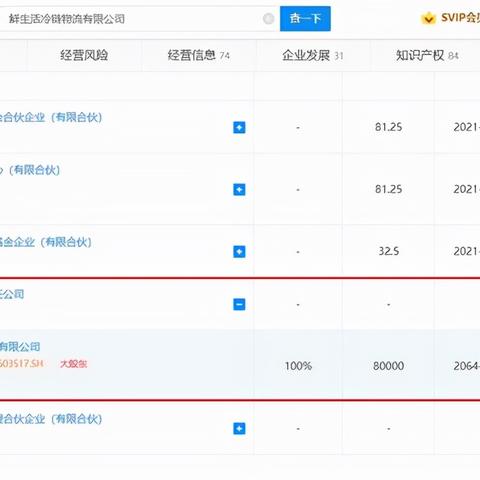Click the red 大股东 tag

[x=74, y=364]
